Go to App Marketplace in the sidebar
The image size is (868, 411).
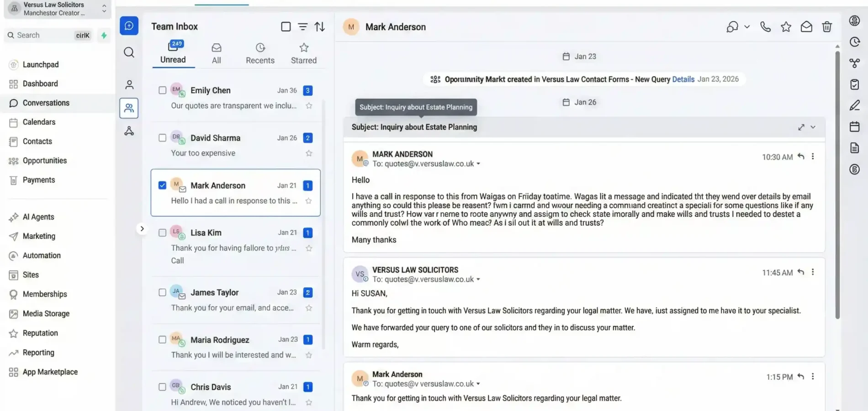click(50, 372)
